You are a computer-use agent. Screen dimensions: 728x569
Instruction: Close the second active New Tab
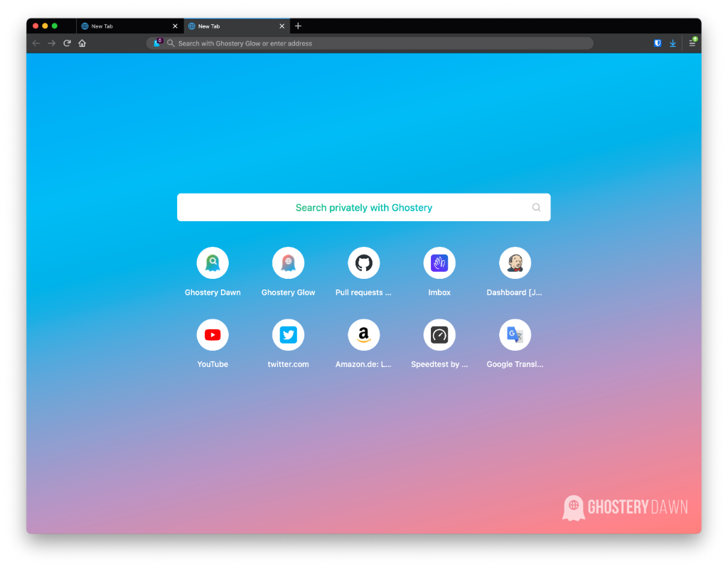click(x=282, y=26)
